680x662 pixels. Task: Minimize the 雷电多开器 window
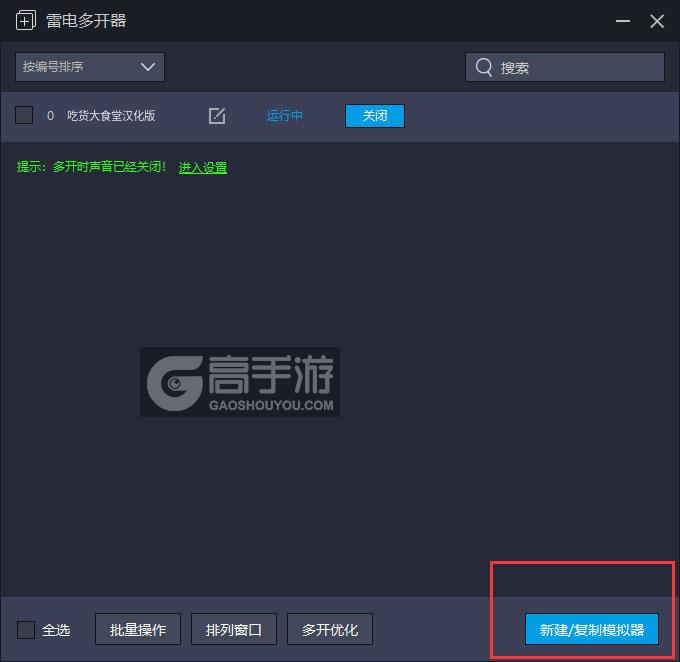623,21
